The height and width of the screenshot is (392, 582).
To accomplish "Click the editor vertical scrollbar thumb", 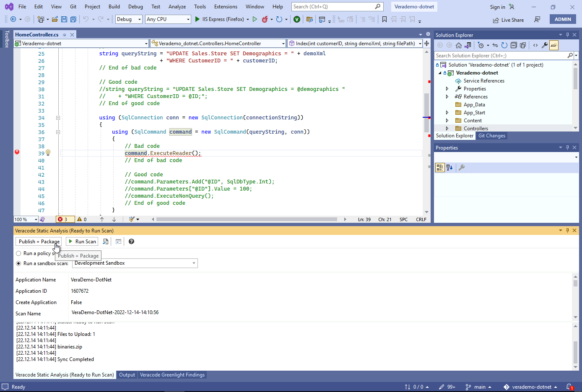I will [426, 112].
